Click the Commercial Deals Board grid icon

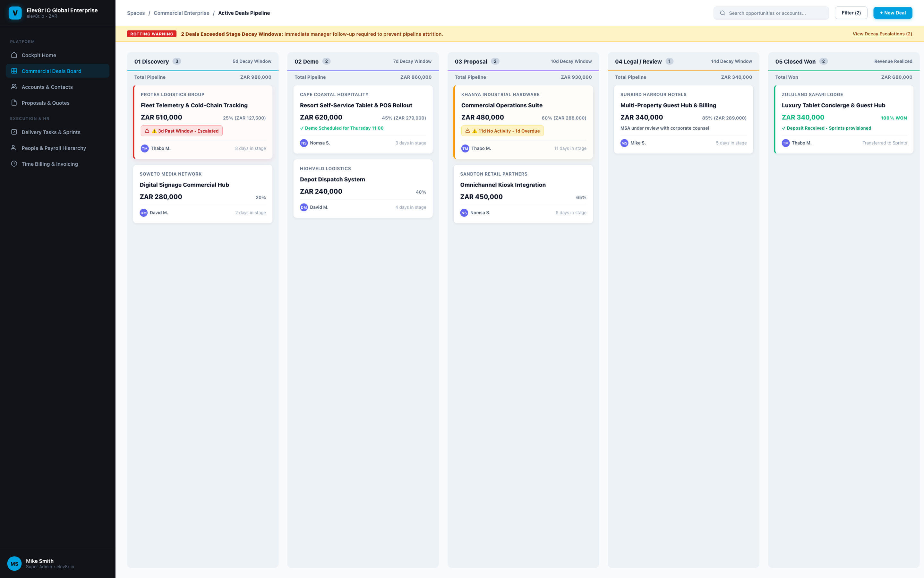(x=14, y=71)
